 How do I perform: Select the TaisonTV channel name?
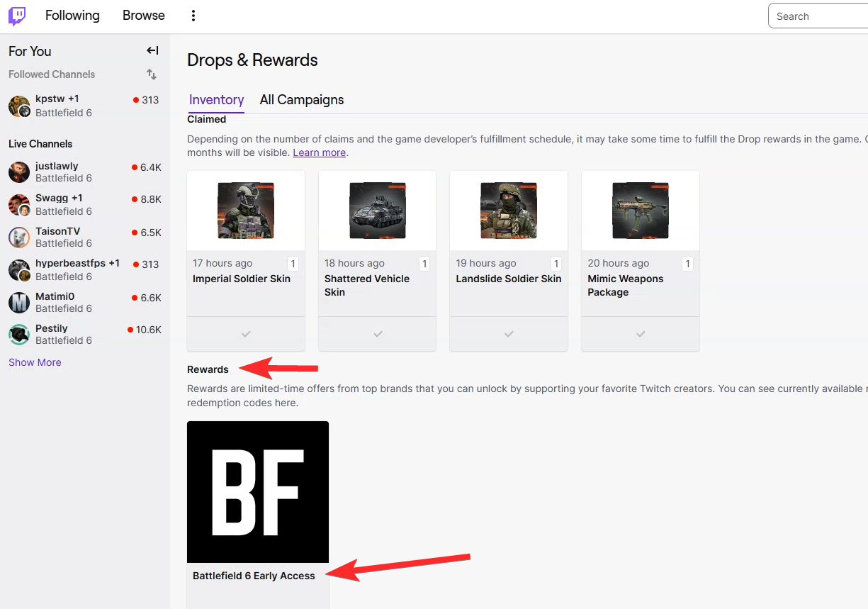pos(58,231)
